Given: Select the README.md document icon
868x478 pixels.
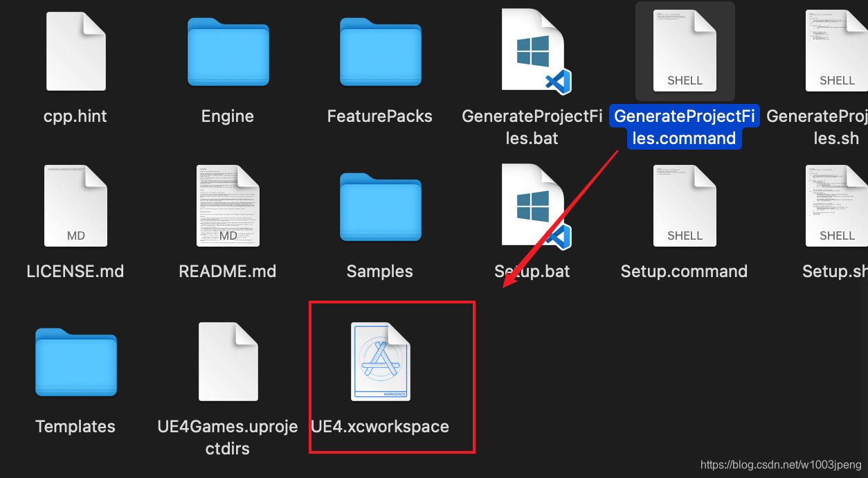Looking at the screenshot, I should pyautogui.click(x=228, y=206).
